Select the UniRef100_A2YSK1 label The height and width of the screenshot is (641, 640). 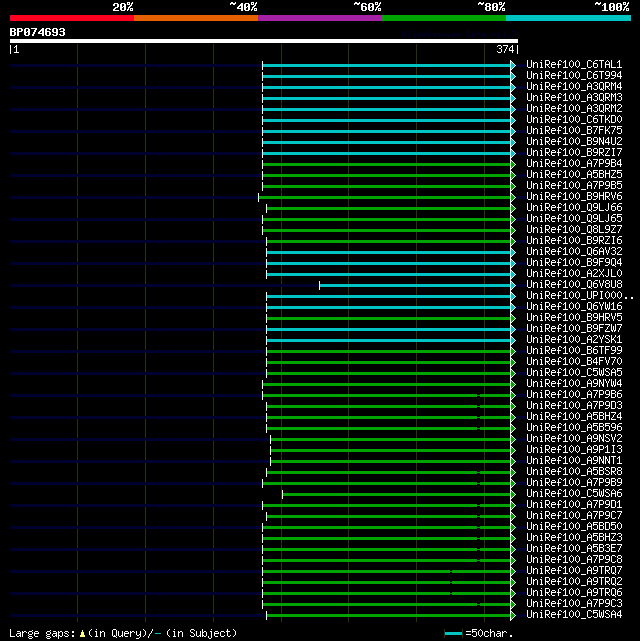coord(574,340)
